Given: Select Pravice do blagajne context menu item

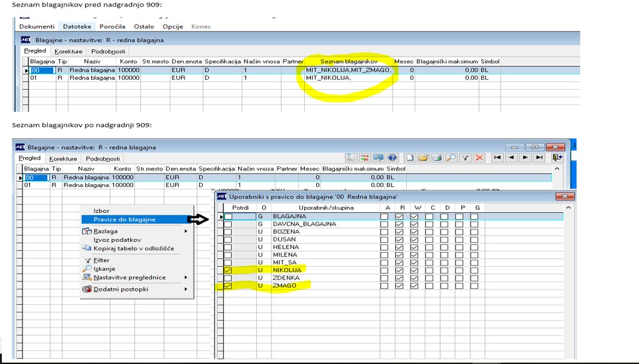Looking at the screenshot, I should click(x=124, y=220).
